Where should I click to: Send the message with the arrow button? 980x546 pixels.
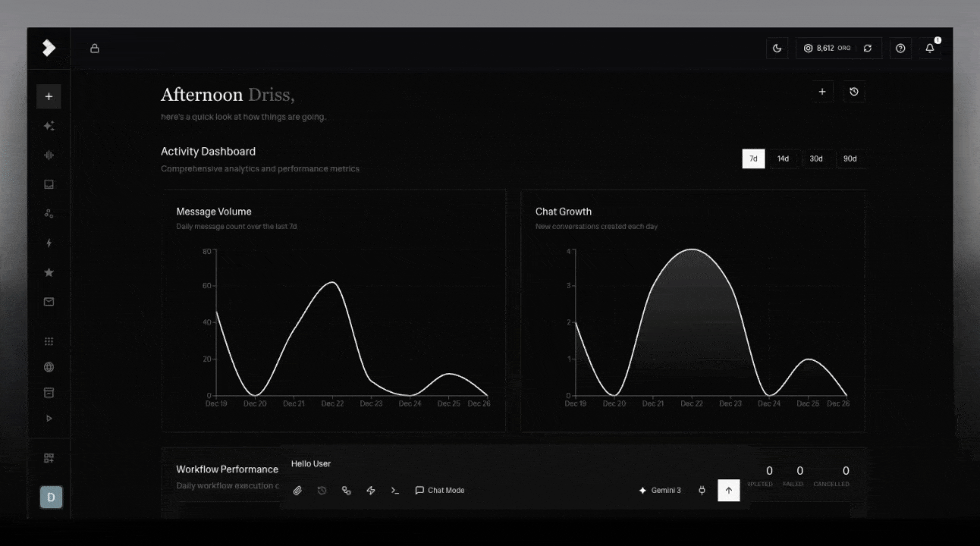tap(728, 491)
